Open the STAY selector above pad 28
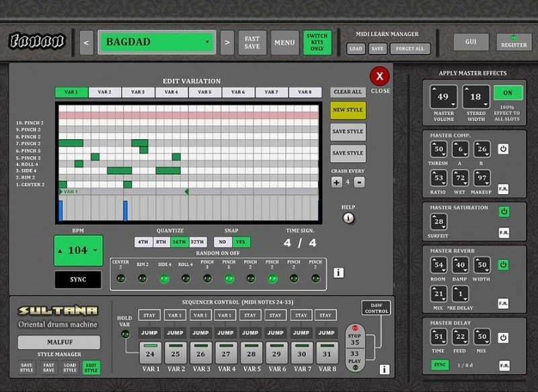 click(x=250, y=315)
